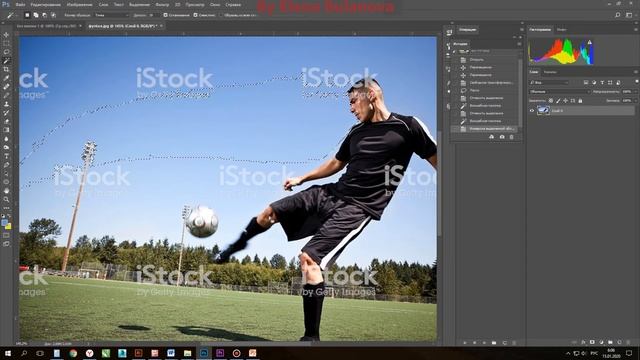Select the Eyedropper tool

pos(6,78)
